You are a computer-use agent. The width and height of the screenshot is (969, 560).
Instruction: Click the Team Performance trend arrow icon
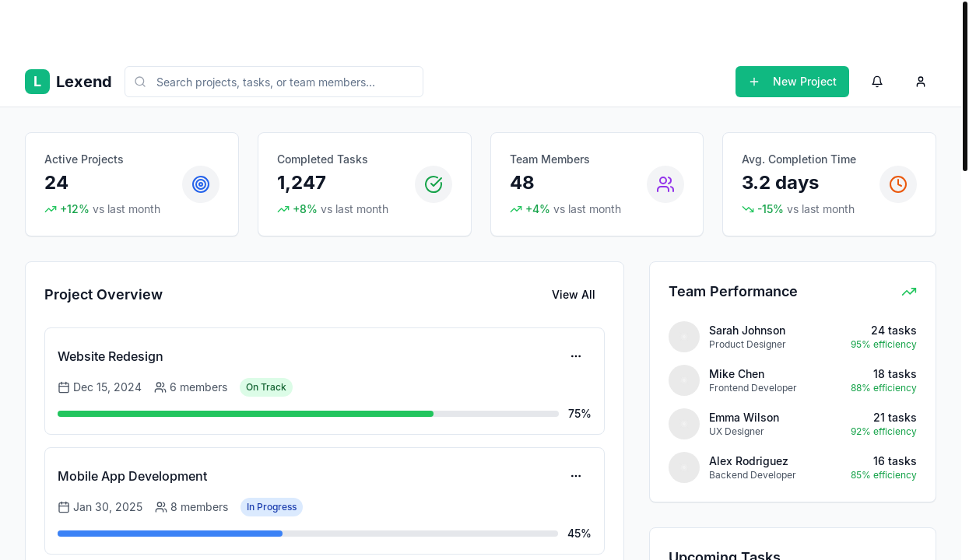click(x=909, y=292)
